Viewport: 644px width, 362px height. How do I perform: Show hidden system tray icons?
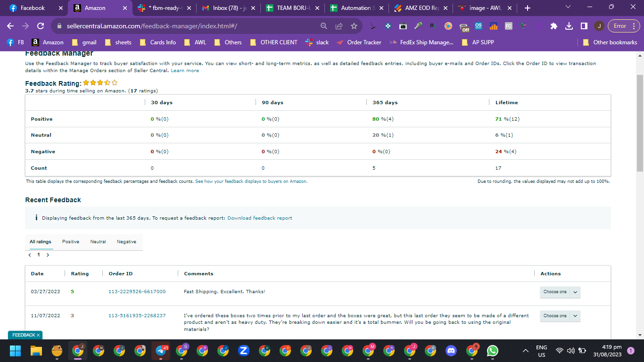point(525,351)
